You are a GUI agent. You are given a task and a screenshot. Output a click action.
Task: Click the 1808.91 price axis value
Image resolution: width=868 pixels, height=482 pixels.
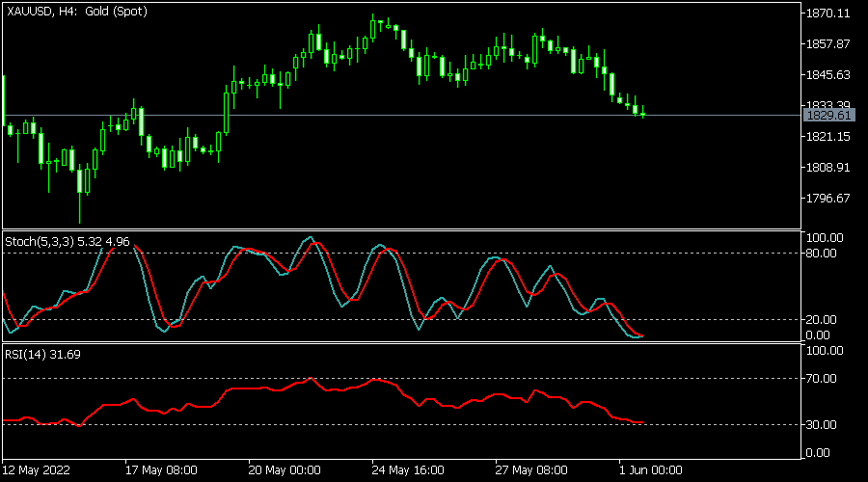coord(827,167)
